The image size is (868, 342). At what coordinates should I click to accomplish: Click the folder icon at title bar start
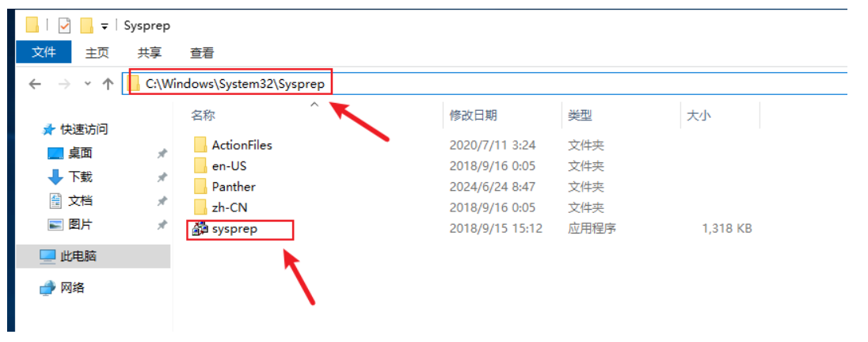click(32, 25)
